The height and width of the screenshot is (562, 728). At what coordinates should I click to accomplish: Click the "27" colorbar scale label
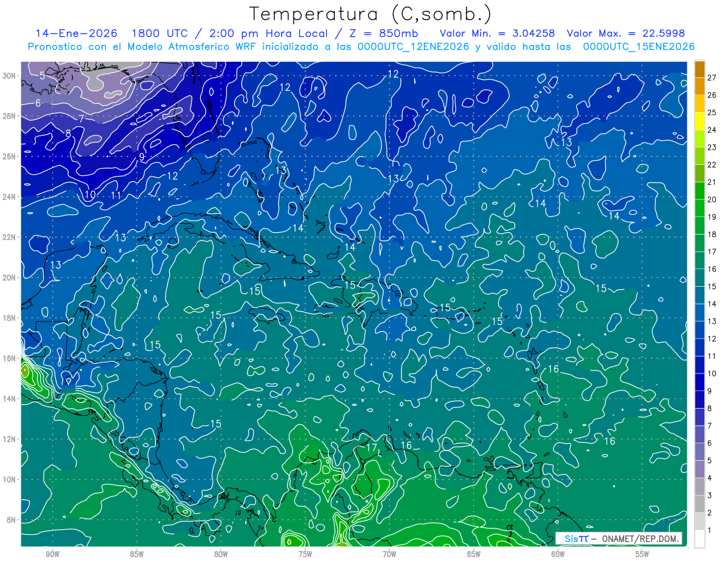(712, 78)
